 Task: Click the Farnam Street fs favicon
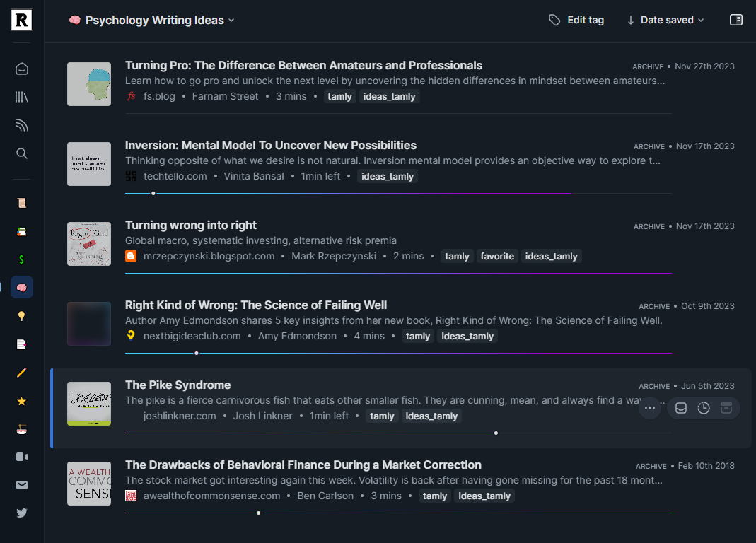pos(131,96)
